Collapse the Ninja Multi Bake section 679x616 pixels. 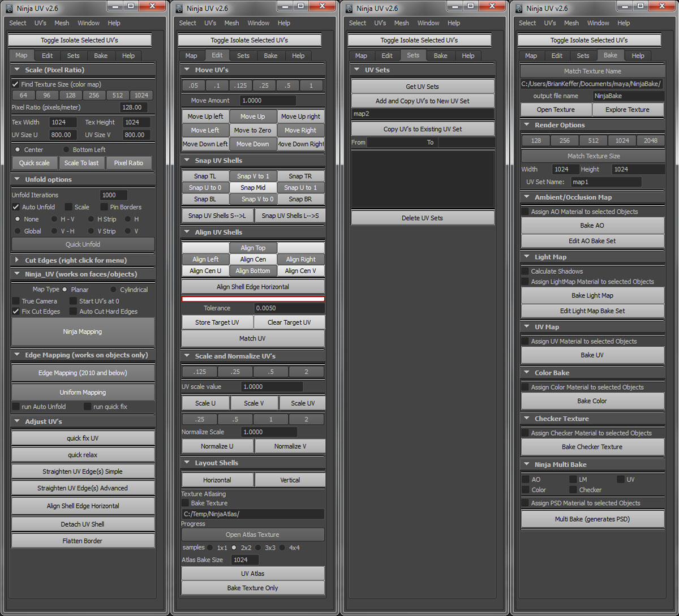coord(526,464)
